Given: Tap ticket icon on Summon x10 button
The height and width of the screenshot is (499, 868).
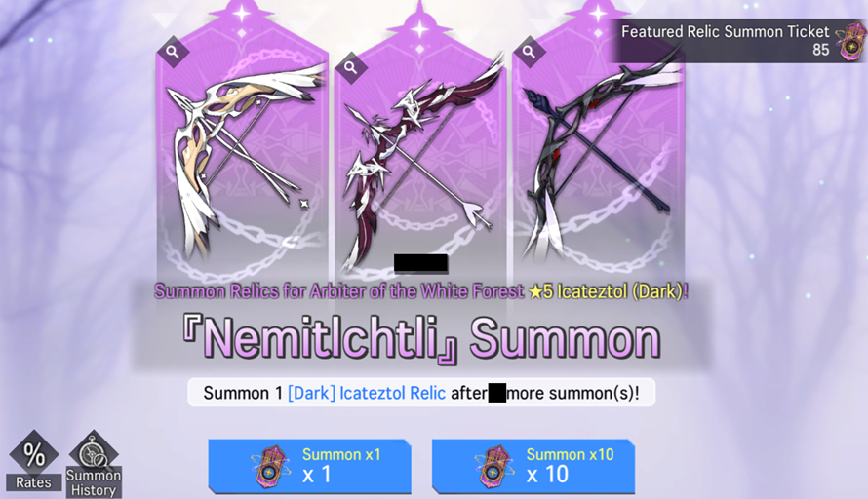Looking at the screenshot, I should click(x=494, y=467).
